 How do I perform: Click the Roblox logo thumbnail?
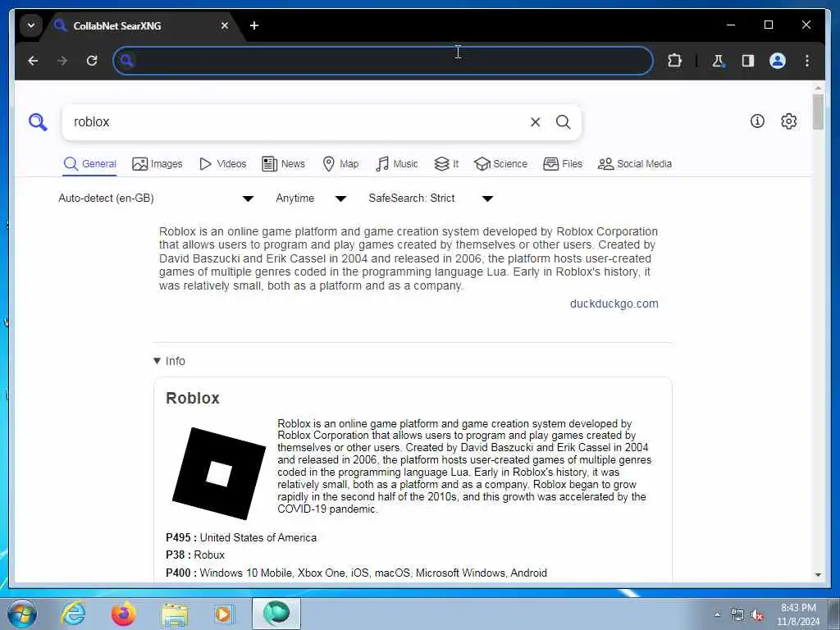pos(218,473)
